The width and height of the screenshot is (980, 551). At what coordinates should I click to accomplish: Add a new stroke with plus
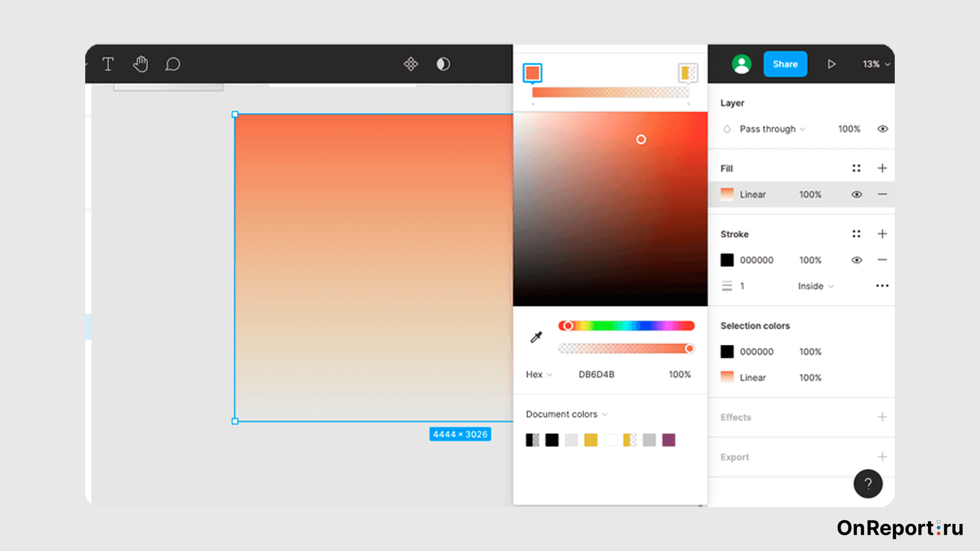pos(882,234)
